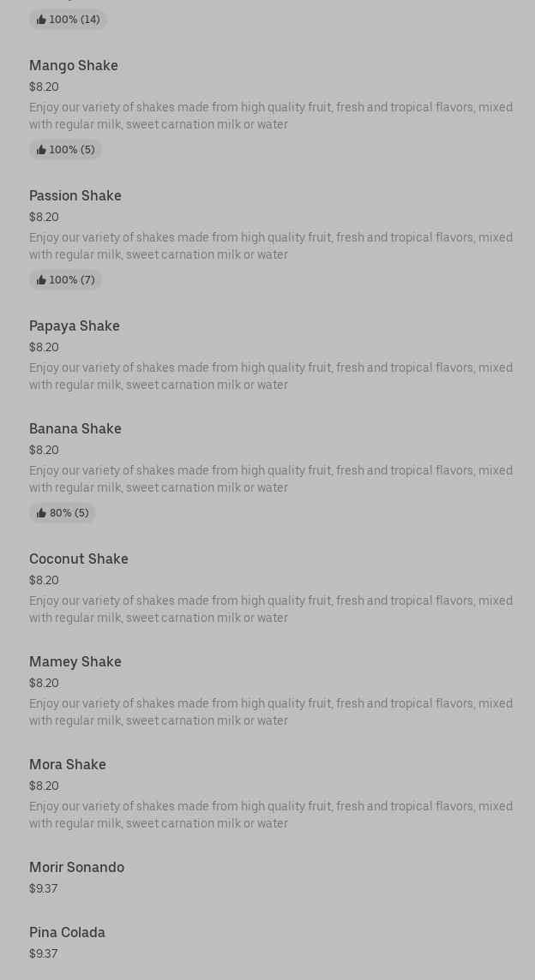
Task: Click the Papaya Shake $8.20 price
Action: tap(45, 347)
